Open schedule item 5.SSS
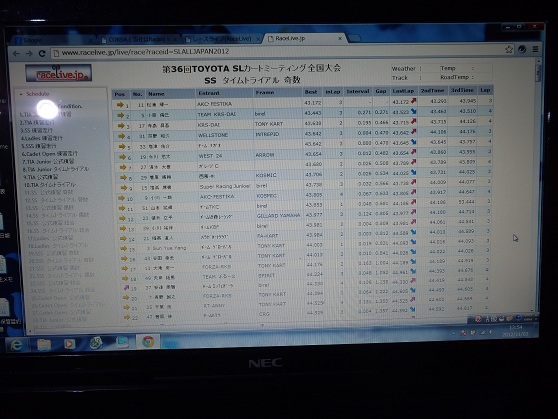Image resolution: width=558 pixels, height=419 pixels. [x=38, y=146]
